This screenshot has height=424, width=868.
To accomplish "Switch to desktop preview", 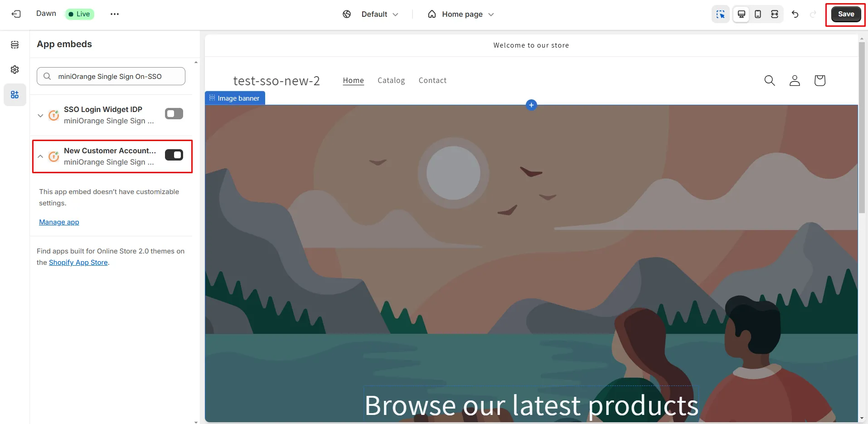I will 742,14.
